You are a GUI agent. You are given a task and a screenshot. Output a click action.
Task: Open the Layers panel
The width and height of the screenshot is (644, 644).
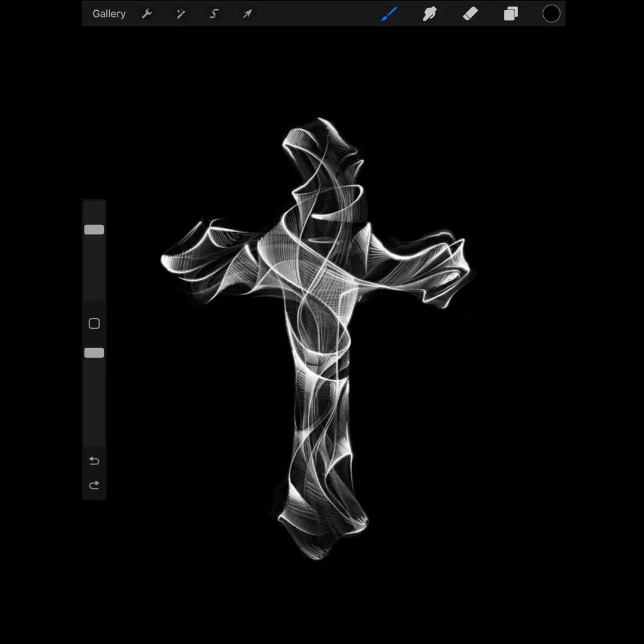point(510,14)
